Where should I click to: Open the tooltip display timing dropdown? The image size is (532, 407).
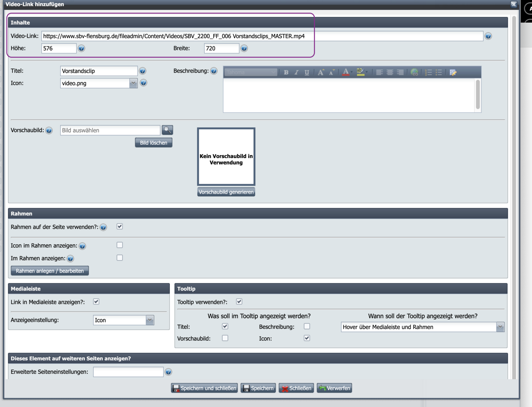[500, 327]
